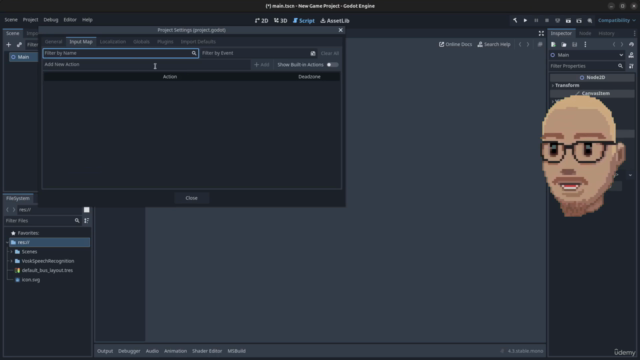The height and width of the screenshot is (360, 640).
Task: Toggle Show Built-in Actions switch
Action: coord(332,64)
